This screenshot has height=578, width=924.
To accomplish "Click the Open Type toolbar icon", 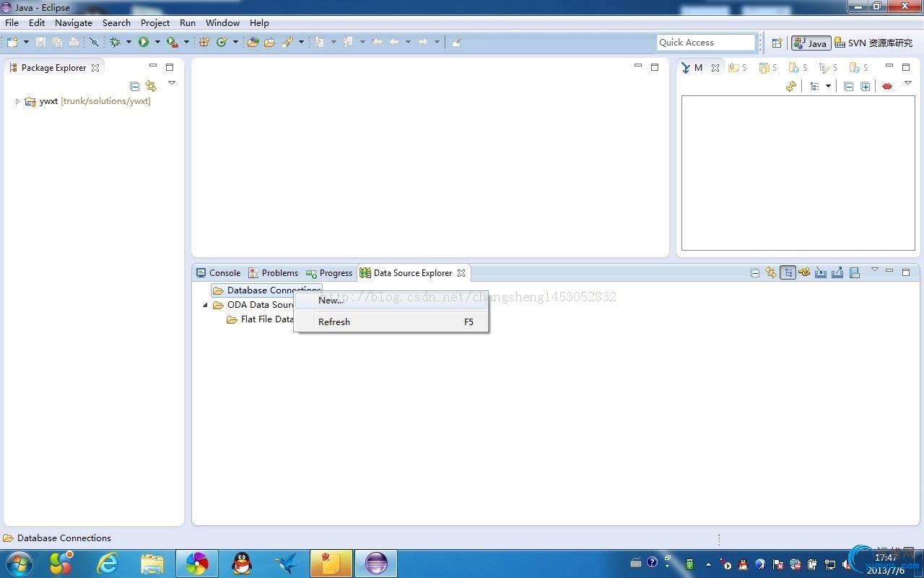I will (253, 43).
